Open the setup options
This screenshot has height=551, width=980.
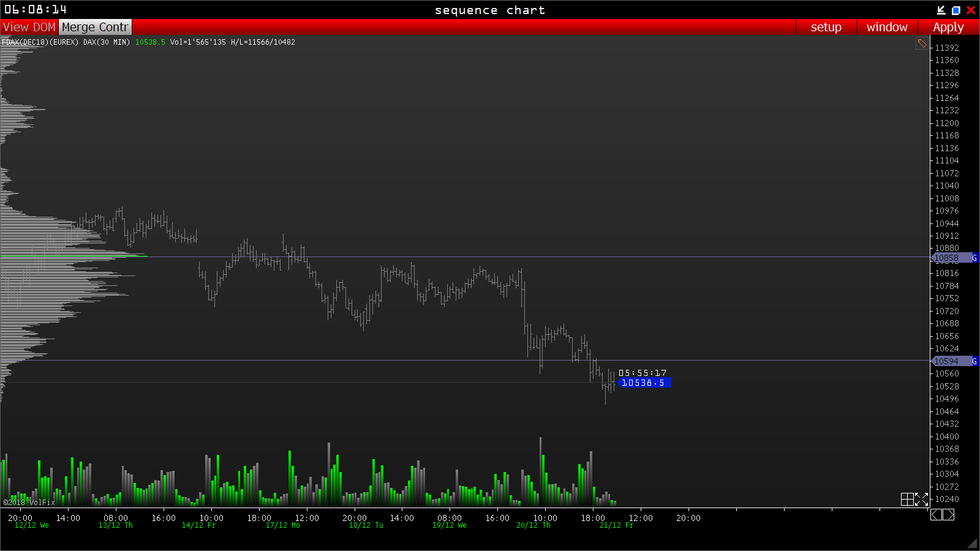pyautogui.click(x=826, y=27)
